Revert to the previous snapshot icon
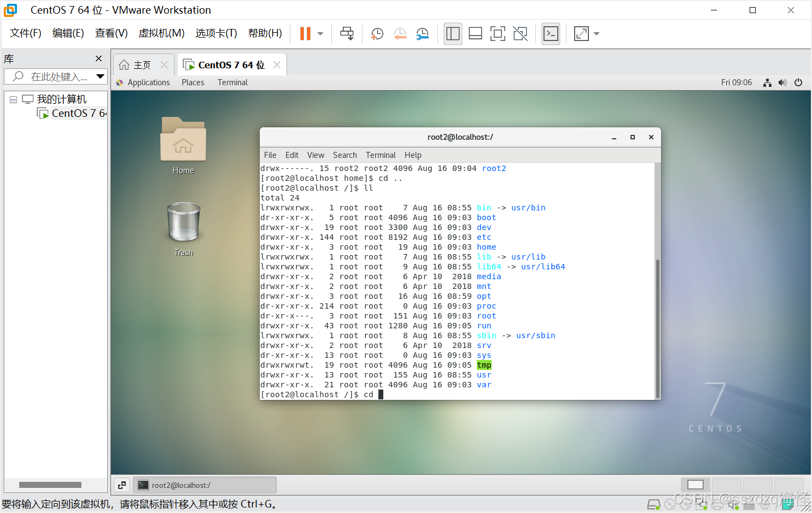The height and width of the screenshot is (513, 812). click(x=400, y=34)
